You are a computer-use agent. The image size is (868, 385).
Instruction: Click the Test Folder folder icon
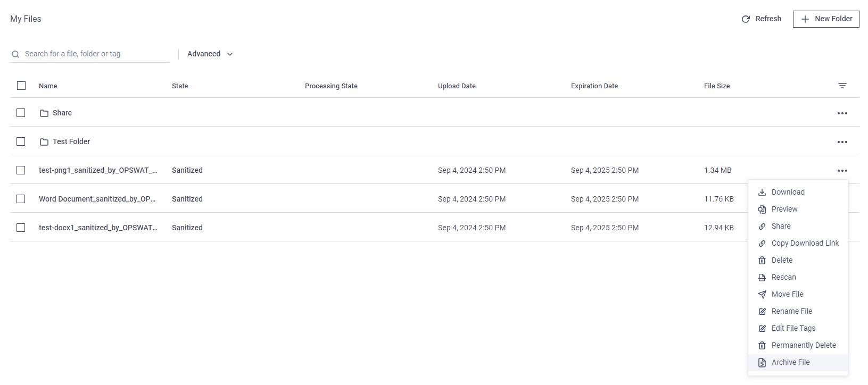[x=44, y=142]
